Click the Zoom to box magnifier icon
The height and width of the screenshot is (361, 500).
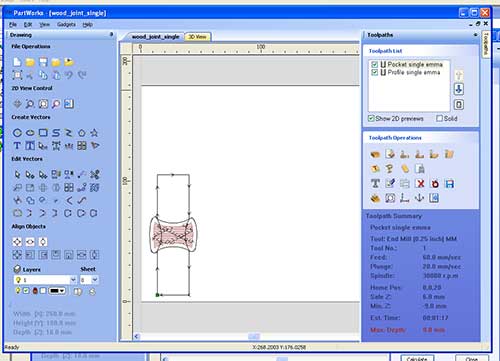point(30,104)
